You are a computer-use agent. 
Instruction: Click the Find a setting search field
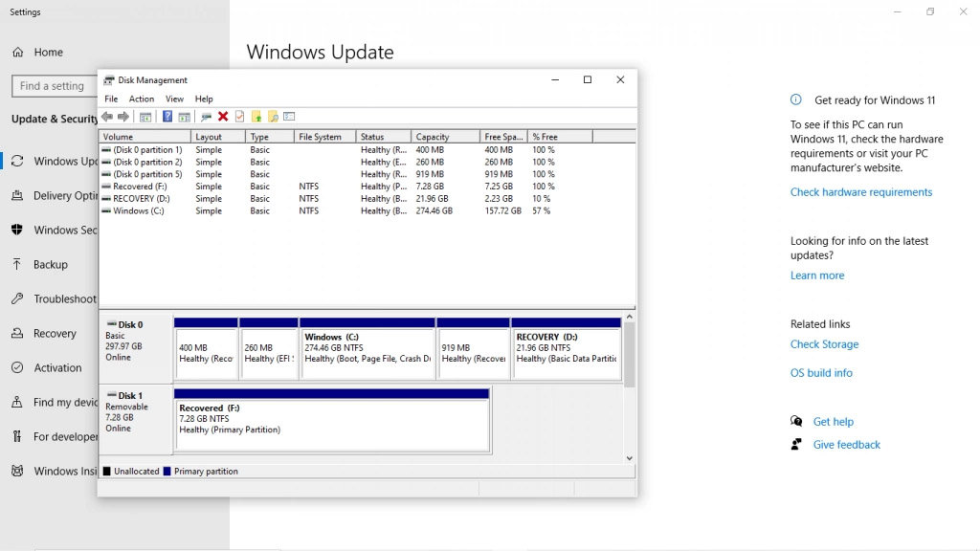coord(55,86)
